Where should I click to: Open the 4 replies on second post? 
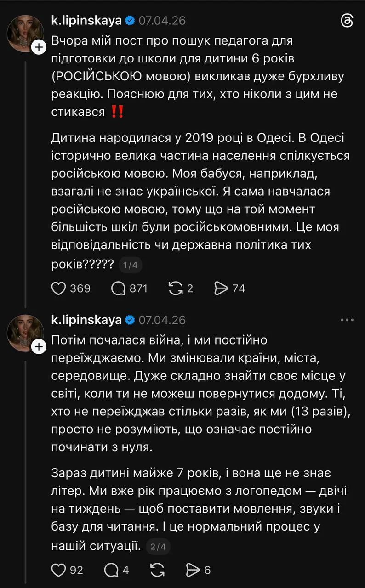112,570
